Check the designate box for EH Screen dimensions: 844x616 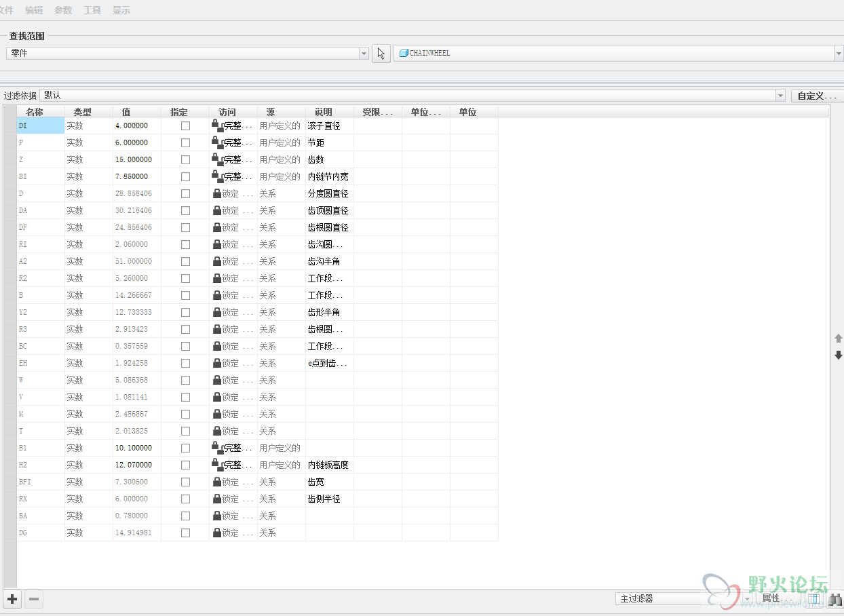point(185,363)
